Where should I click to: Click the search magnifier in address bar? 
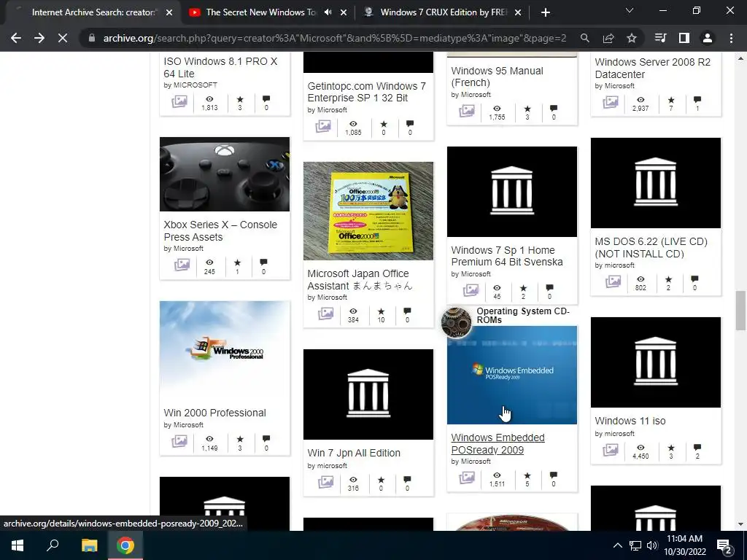pyautogui.click(x=584, y=38)
